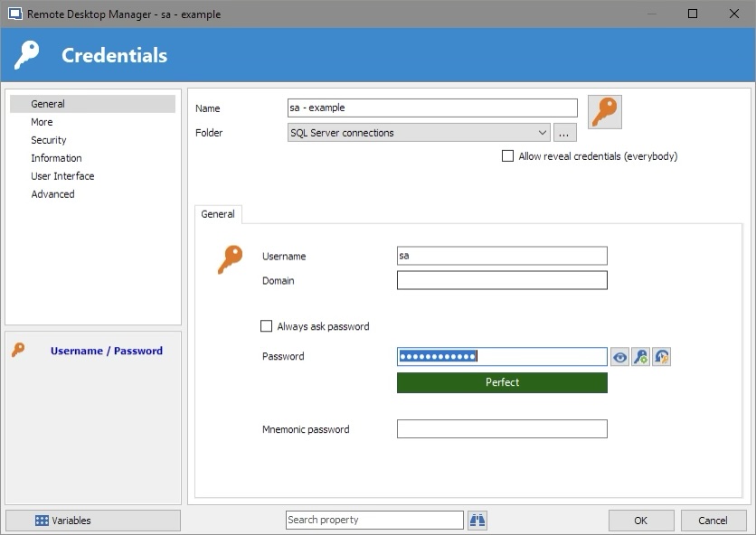Open the password generator key icon
The image size is (756, 535).
click(641, 357)
